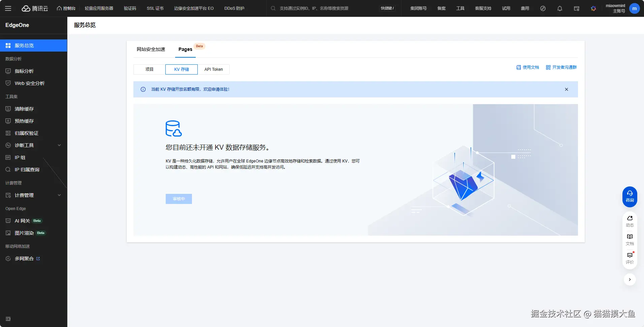This screenshot has height=327, width=644.
Task: Close the KV storage notice banner
Action: coord(567,89)
